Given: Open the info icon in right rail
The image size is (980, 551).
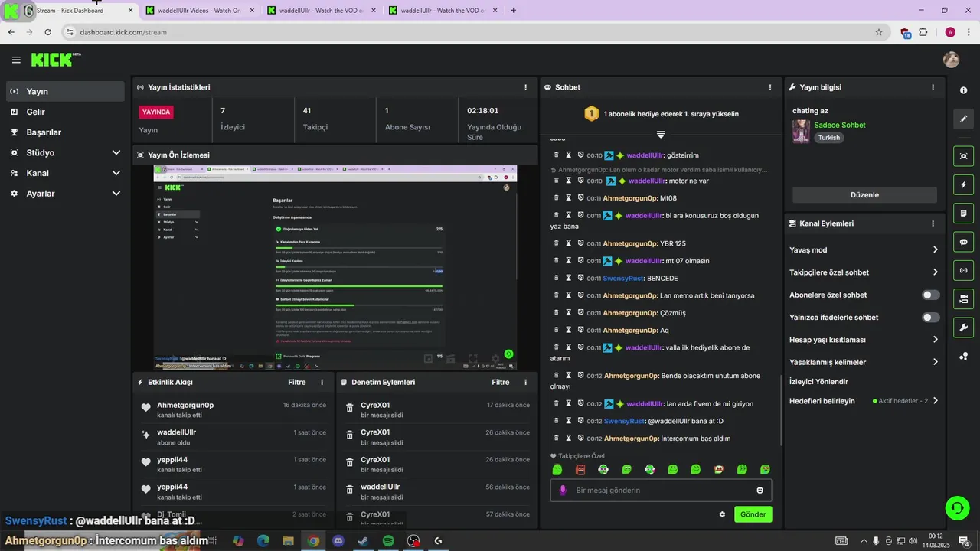Looking at the screenshot, I should 963,90.
